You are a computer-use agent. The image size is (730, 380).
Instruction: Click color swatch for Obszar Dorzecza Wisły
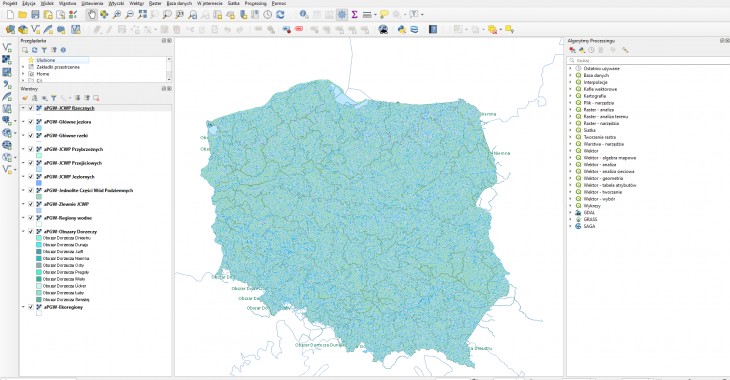tap(39, 279)
